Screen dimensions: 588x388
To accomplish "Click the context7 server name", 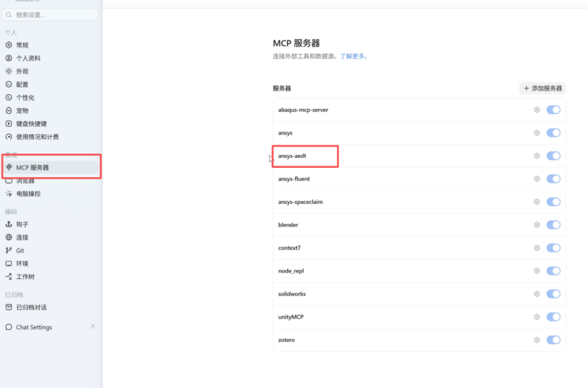I will [x=289, y=248].
